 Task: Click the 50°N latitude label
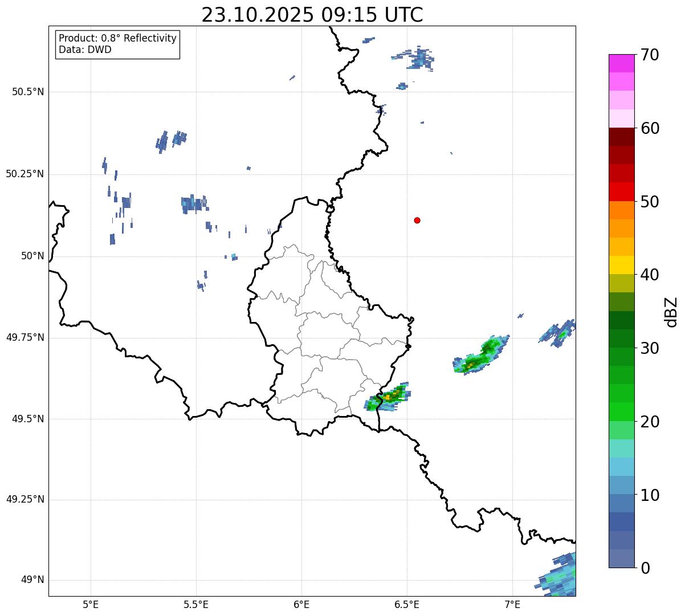33,256
